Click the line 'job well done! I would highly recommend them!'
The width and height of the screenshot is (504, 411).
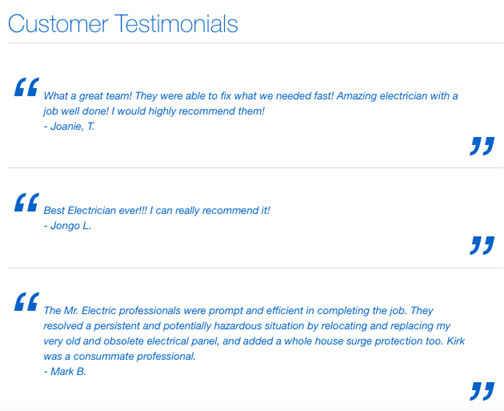(x=154, y=111)
